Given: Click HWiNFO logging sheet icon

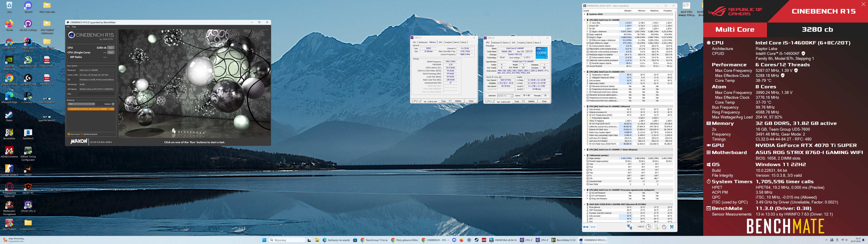Looking at the screenshot, I should (656, 227).
